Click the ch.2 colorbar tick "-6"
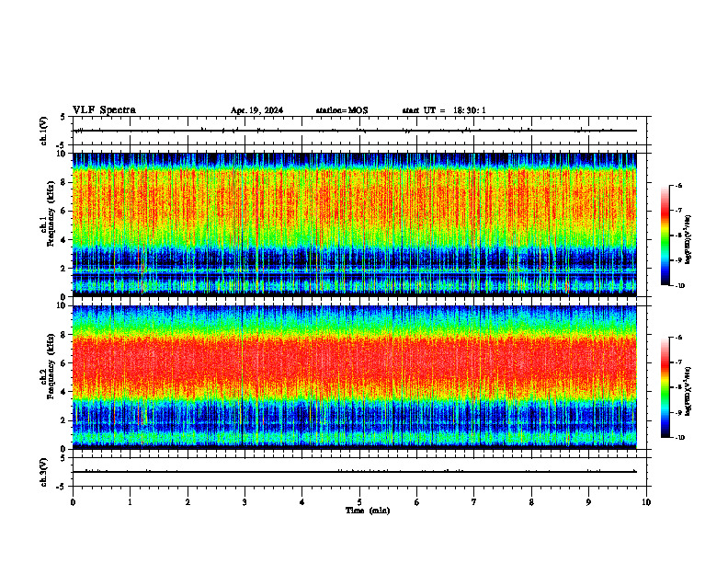 [x=678, y=338]
